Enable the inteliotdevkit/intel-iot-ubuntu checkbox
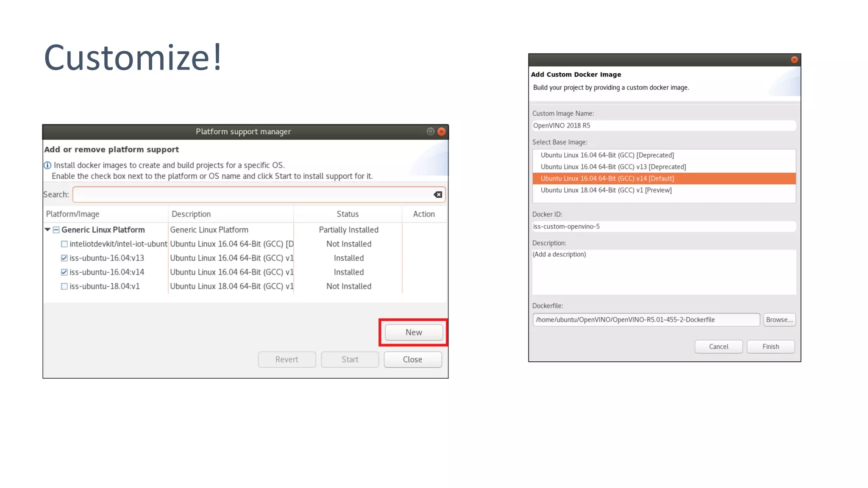 (x=64, y=244)
